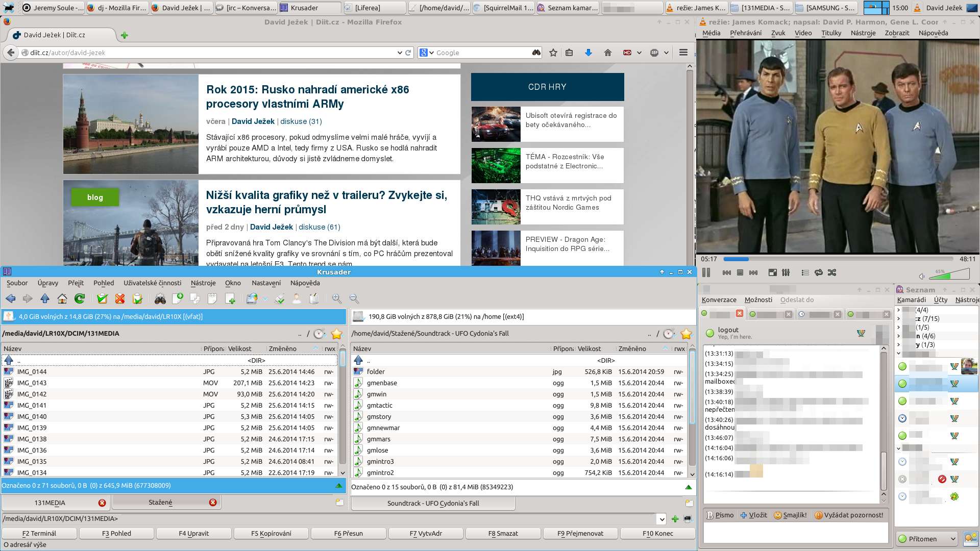Open the VLC playlist view icon

tap(805, 272)
